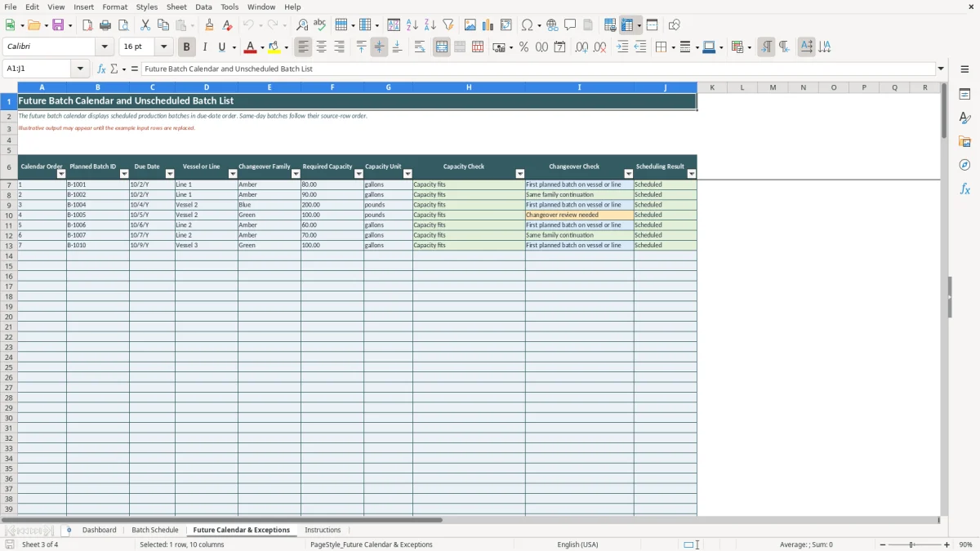Open the Font Name dropdown

click(x=105, y=47)
